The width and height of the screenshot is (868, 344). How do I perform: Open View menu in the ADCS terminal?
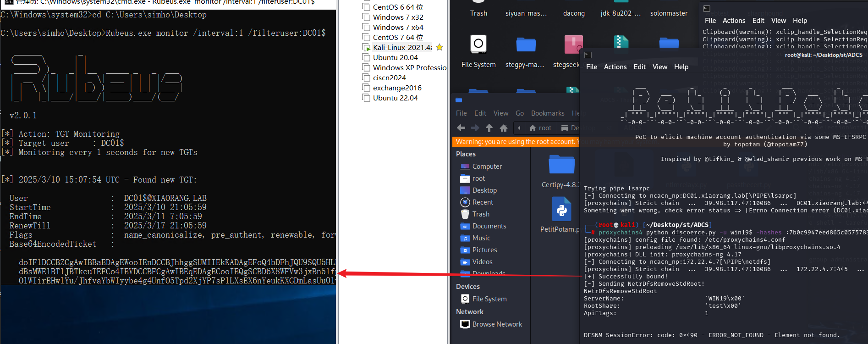pyautogui.click(x=660, y=67)
